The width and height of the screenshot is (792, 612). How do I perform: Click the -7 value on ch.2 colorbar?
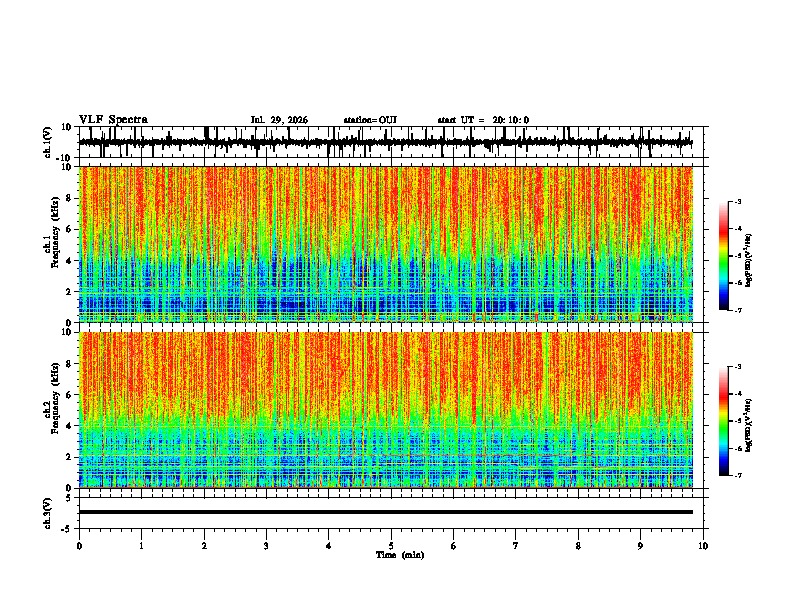[x=738, y=476]
